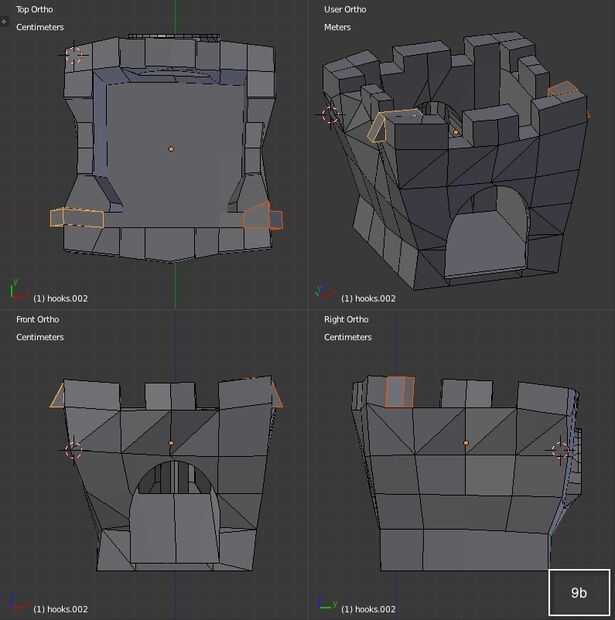Click the object origin dot in Top Ortho view
The image size is (615, 620).
click(171, 149)
